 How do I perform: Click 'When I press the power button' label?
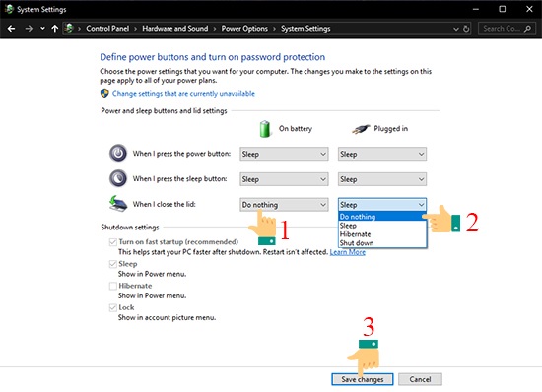coord(181,154)
